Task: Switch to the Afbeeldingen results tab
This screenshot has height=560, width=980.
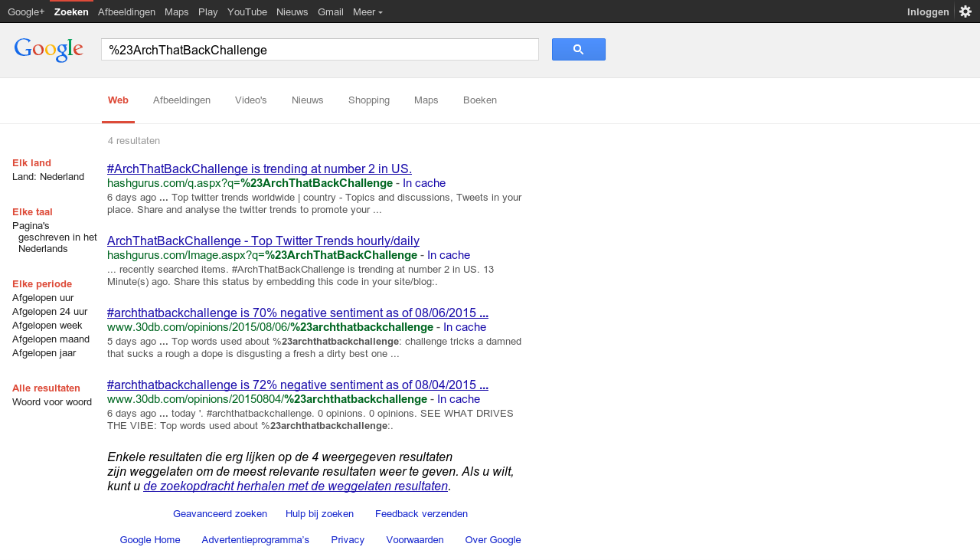Action: click(x=181, y=100)
